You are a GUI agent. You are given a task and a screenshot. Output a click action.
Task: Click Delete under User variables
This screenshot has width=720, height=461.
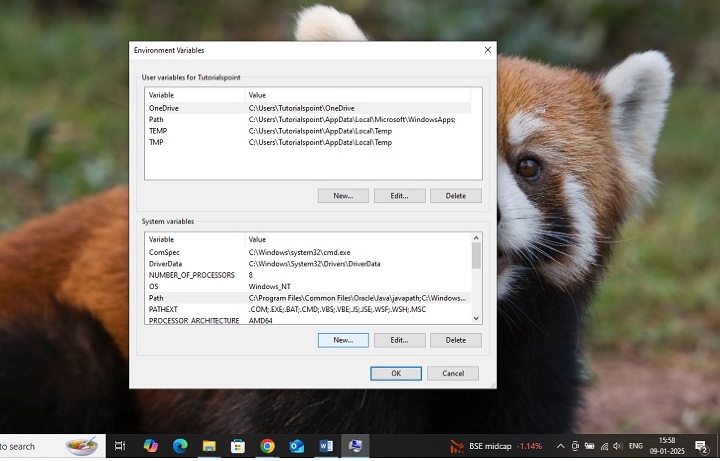click(456, 196)
